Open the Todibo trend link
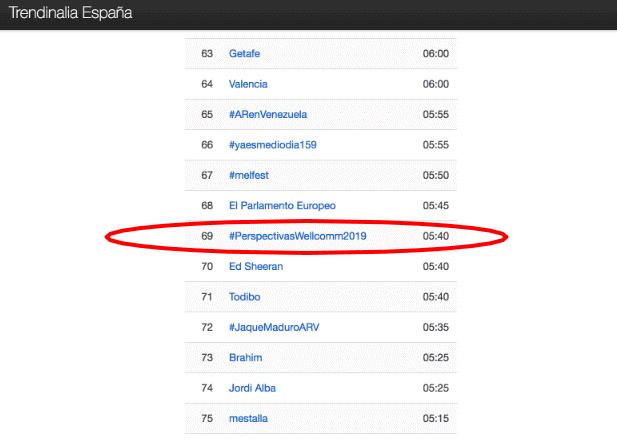 [244, 297]
